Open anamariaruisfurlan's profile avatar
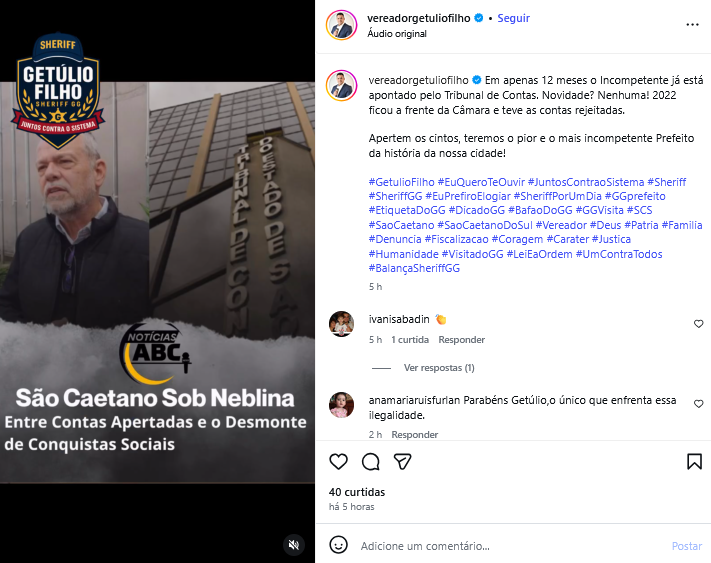This screenshot has width=711, height=563. click(x=341, y=404)
